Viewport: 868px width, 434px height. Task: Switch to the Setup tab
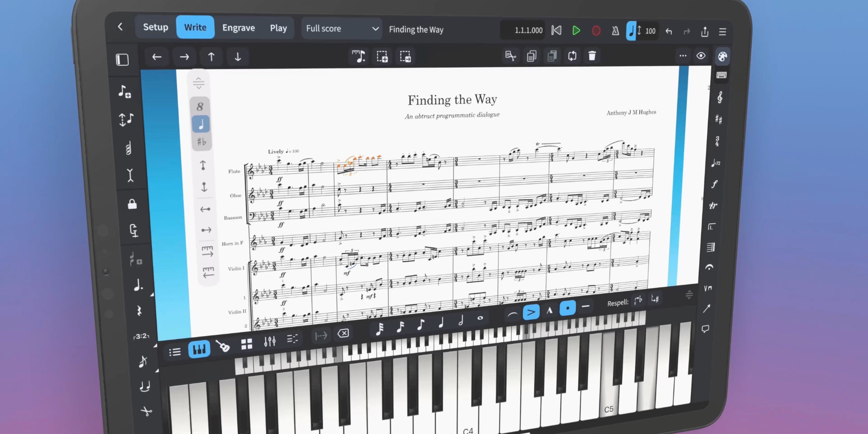pos(155,27)
